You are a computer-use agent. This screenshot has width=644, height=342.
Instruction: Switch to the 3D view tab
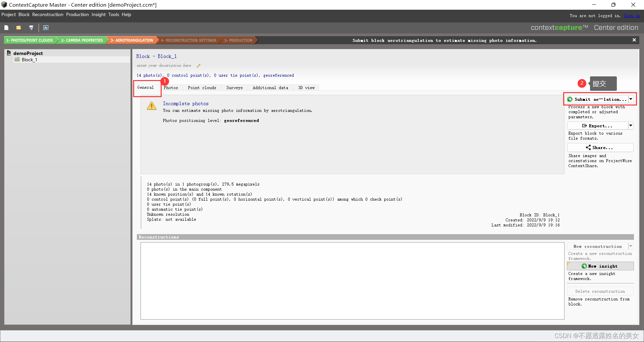point(306,88)
